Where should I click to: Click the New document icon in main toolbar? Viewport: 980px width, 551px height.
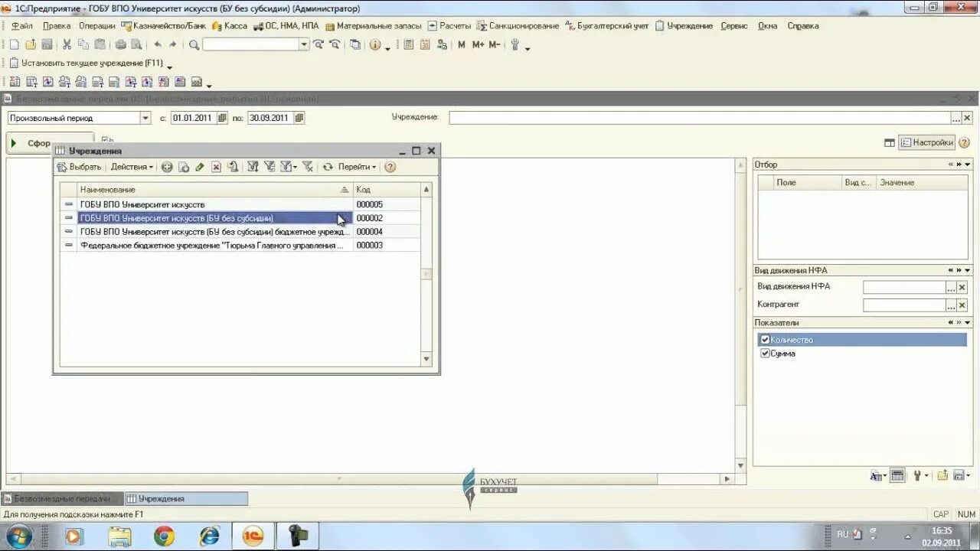point(14,45)
